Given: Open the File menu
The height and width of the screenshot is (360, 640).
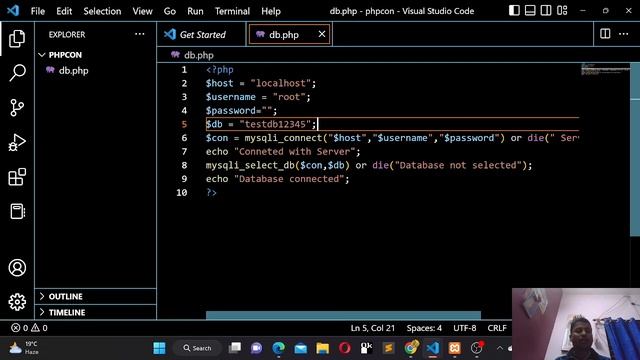Looking at the screenshot, I should (38, 11).
